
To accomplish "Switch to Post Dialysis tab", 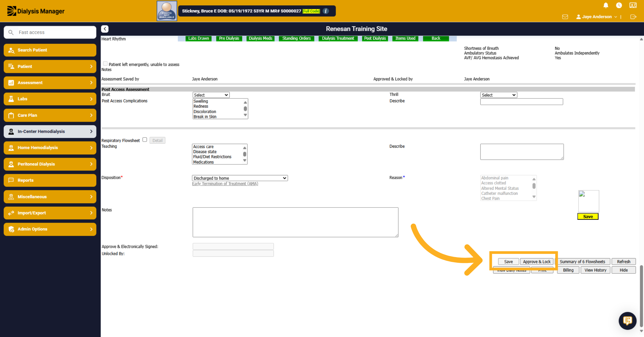I will [x=375, y=38].
